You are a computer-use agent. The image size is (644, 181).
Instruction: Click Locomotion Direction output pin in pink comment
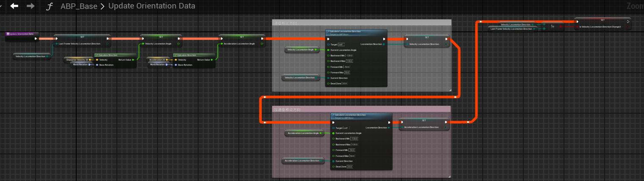(x=389, y=128)
